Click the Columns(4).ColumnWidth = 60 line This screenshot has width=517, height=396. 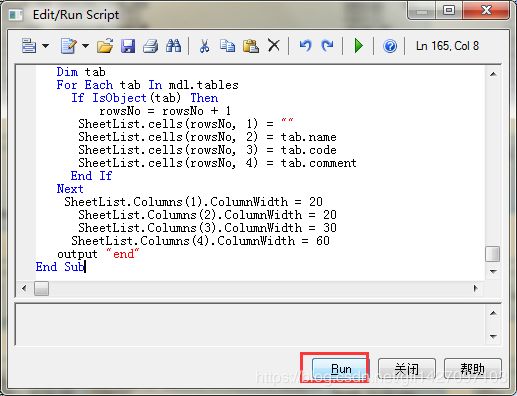pyautogui.click(x=200, y=241)
